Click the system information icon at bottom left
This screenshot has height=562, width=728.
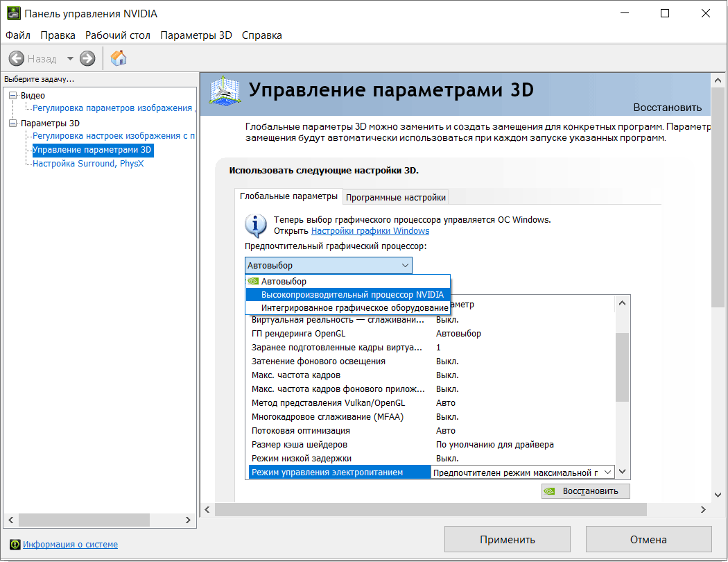click(x=15, y=544)
